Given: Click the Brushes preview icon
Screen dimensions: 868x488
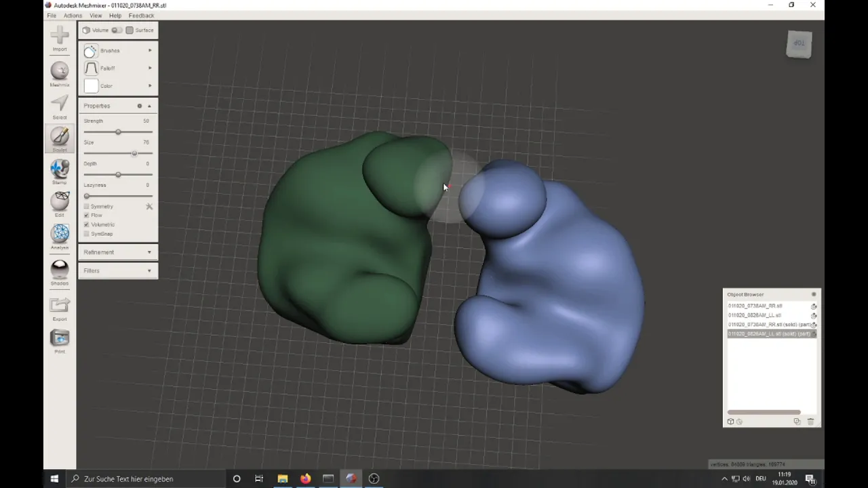Looking at the screenshot, I should coord(91,51).
